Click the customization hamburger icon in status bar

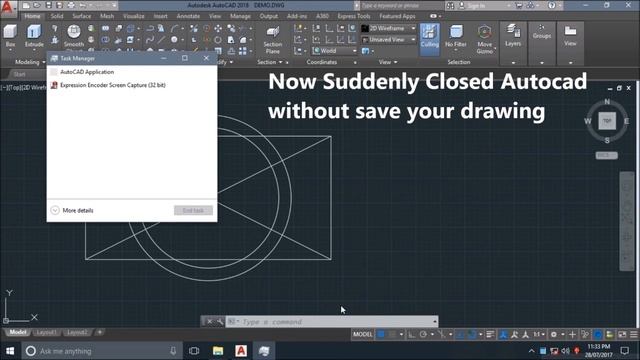coord(633,334)
